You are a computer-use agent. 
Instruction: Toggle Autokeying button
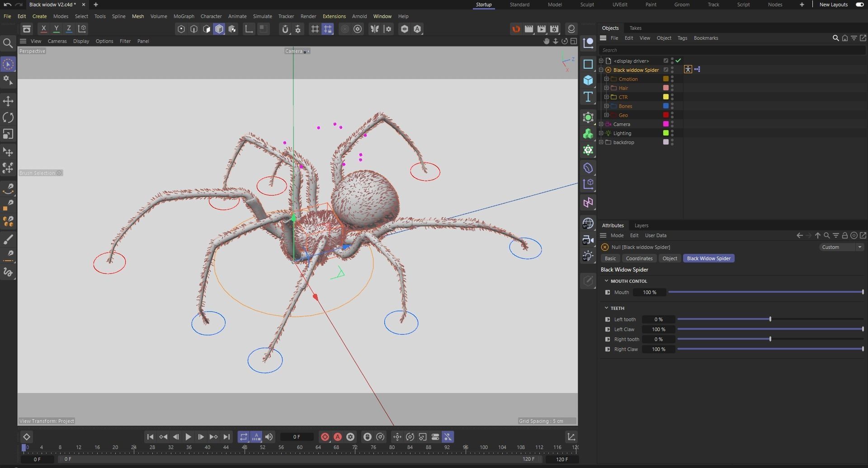pos(337,437)
